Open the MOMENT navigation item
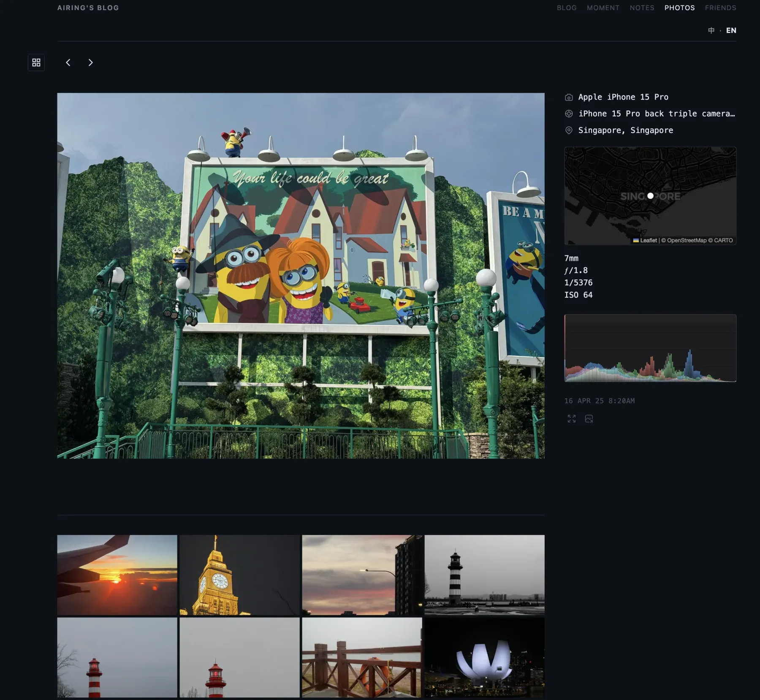The height and width of the screenshot is (700, 760). point(603,8)
